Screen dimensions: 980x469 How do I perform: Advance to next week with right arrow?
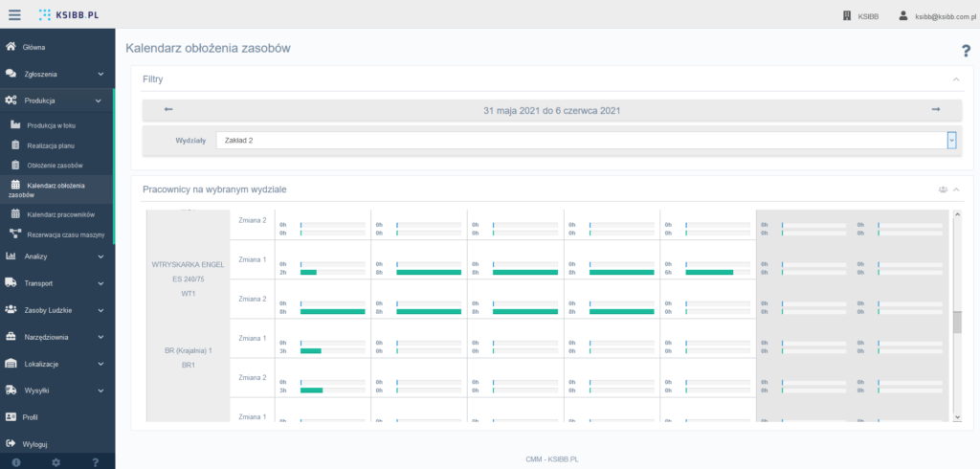935,110
